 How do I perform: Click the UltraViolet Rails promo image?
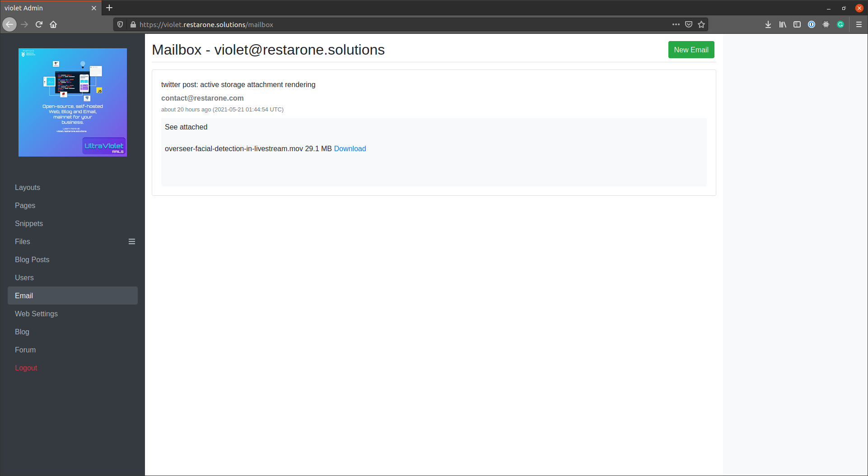[72, 102]
